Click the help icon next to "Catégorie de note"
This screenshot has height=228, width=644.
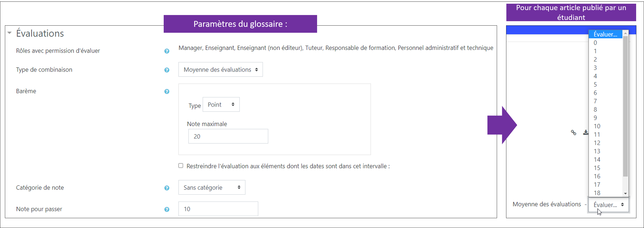pyautogui.click(x=167, y=188)
